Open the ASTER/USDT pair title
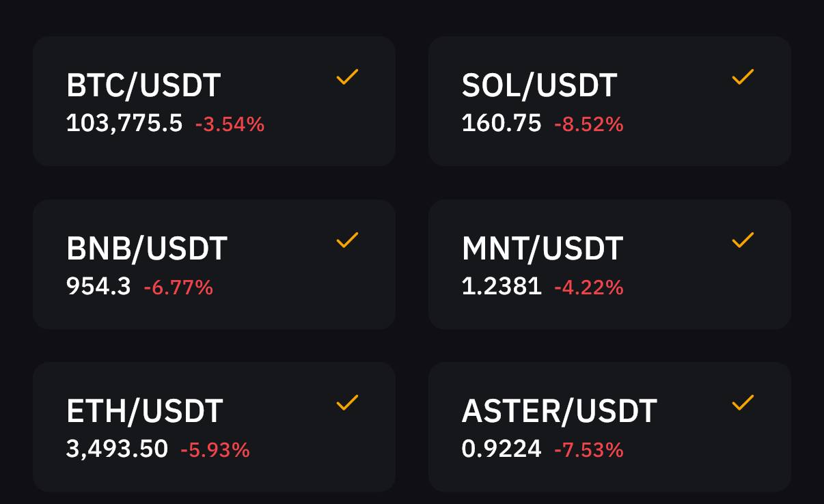Screen dimensions: 824x504 pos(560,411)
